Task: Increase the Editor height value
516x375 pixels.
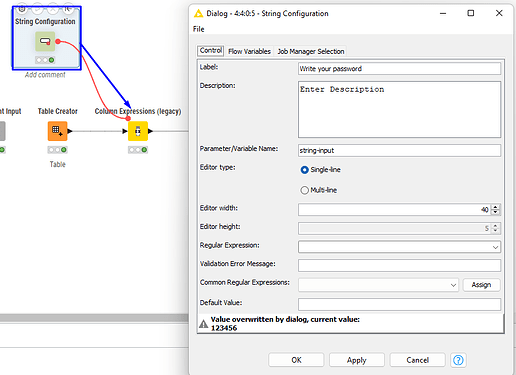Action: [495, 226]
